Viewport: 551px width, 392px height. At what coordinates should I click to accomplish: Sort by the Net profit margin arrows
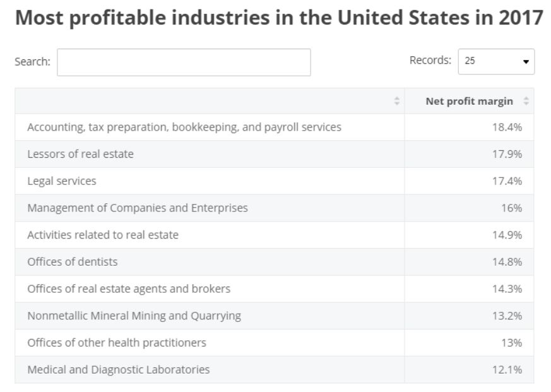526,101
